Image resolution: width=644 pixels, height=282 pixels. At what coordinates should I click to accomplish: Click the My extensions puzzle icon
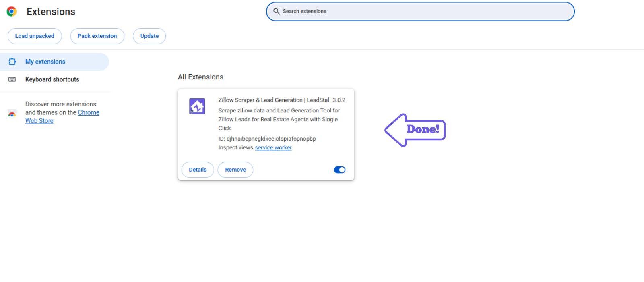(x=12, y=62)
